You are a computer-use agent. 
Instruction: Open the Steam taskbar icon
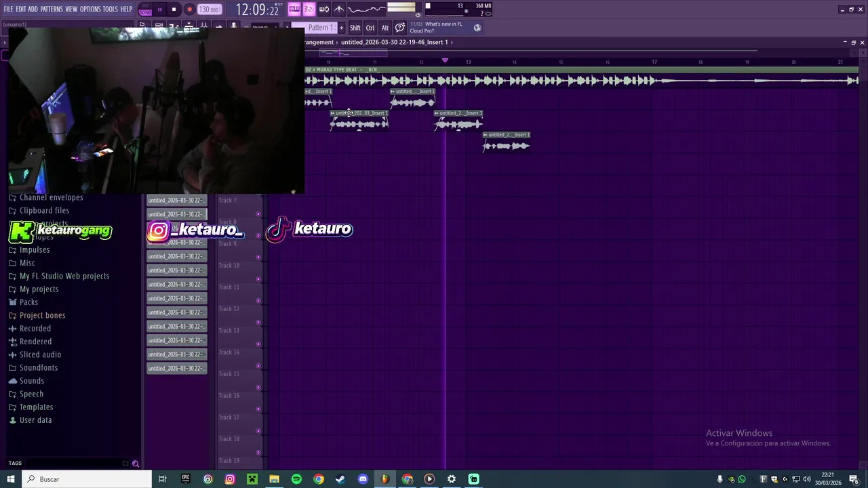340,479
